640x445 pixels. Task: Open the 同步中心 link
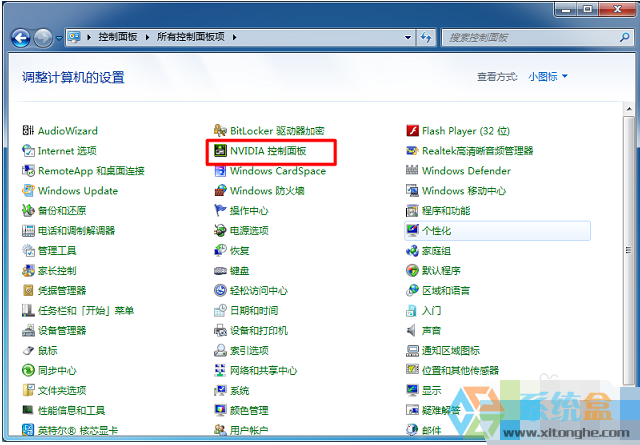pyautogui.click(x=57, y=371)
